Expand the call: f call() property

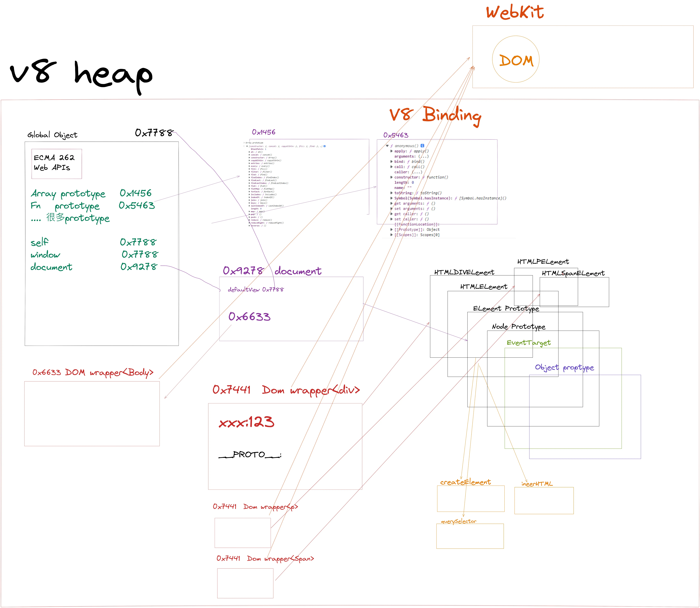(391, 167)
